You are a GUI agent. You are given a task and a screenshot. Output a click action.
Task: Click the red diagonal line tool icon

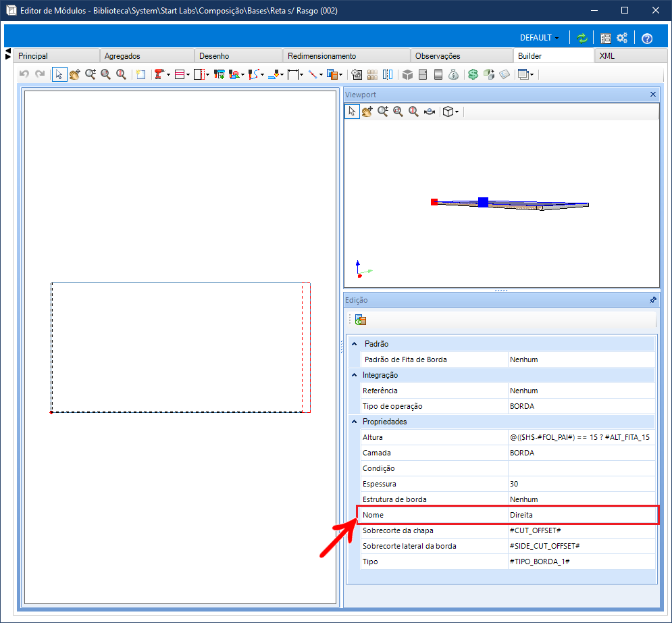click(x=313, y=74)
